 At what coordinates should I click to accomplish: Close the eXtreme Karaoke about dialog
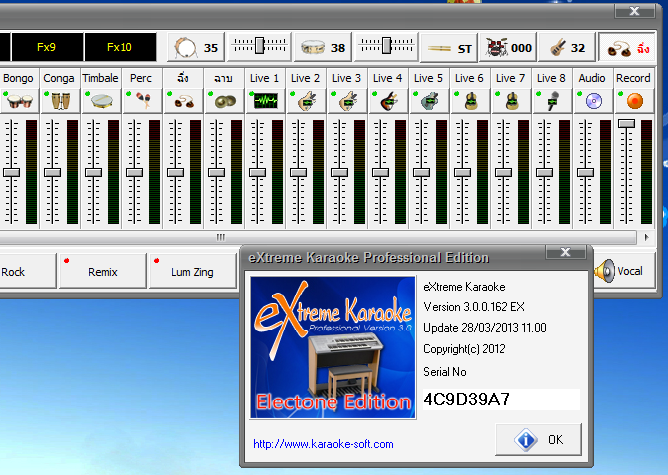coord(565,252)
